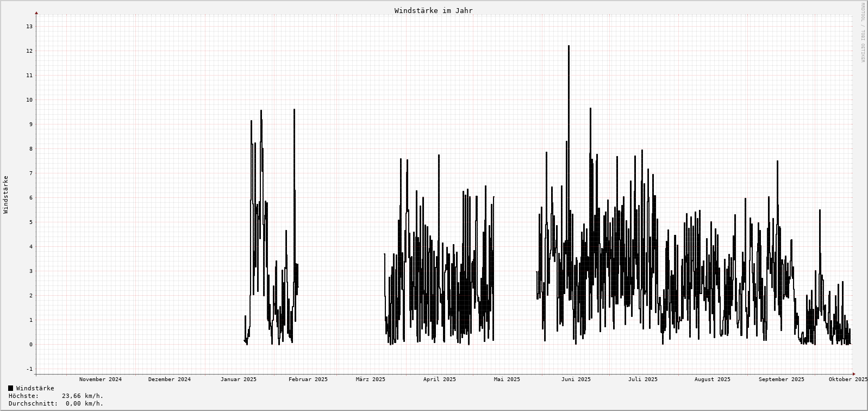
Task: Select the Juli 2025 axis label
Action: [643, 379]
